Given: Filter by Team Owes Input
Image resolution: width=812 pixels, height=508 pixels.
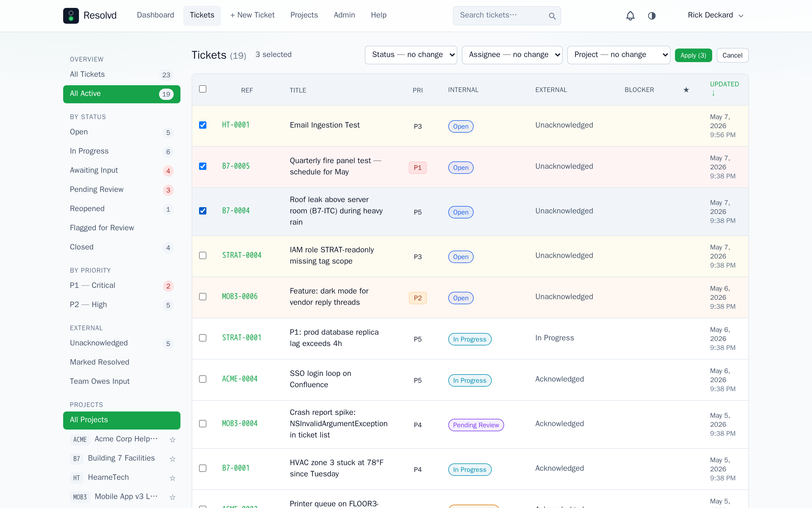Looking at the screenshot, I should point(122,382).
